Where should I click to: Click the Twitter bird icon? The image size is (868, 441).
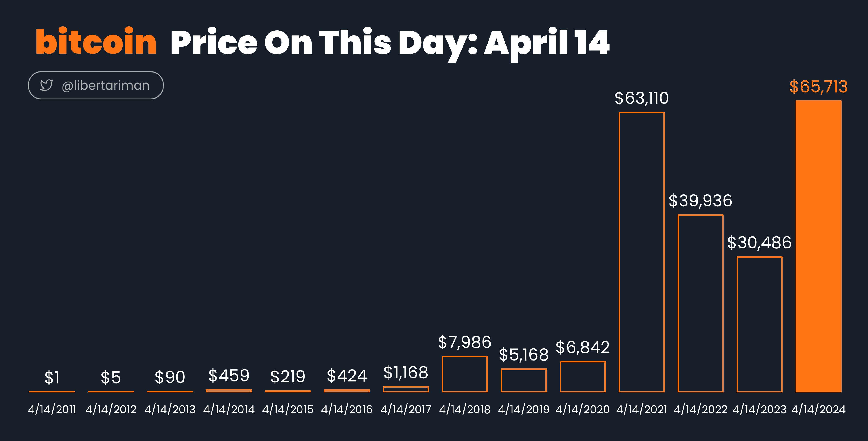(46, 85)
